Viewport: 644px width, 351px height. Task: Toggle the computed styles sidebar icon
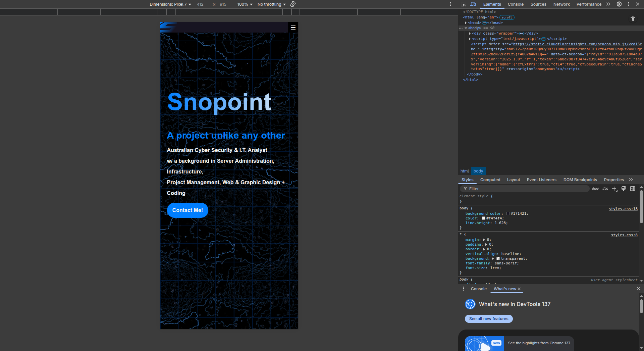coord(633,189)
